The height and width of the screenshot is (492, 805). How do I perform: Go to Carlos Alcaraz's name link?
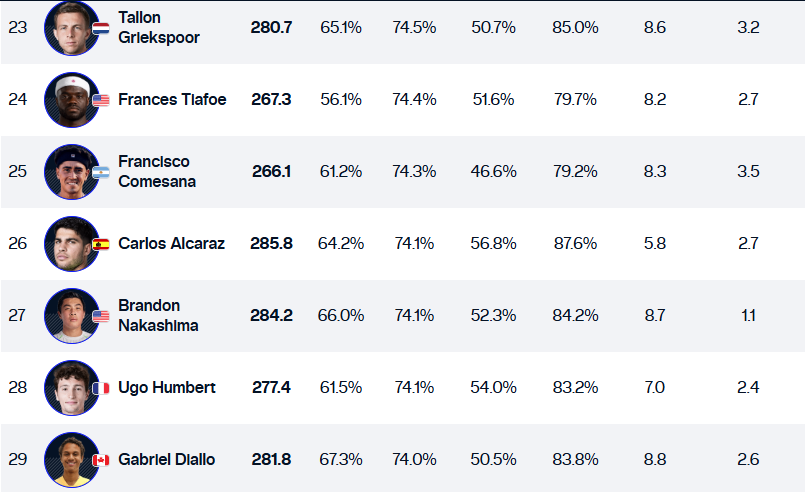pyautogui.click(x=171, y=243)
